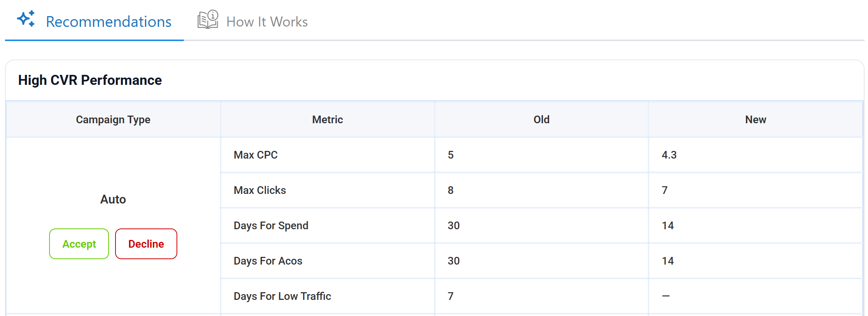Click the Days For Acos row
Image resolution: width=868 pixels, height=316 pixels.
point(267,261)
